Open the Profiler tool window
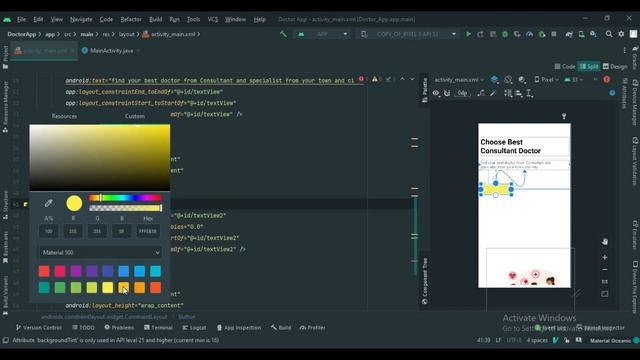Viewport: 640px width, 360px height. click(313, 327)
